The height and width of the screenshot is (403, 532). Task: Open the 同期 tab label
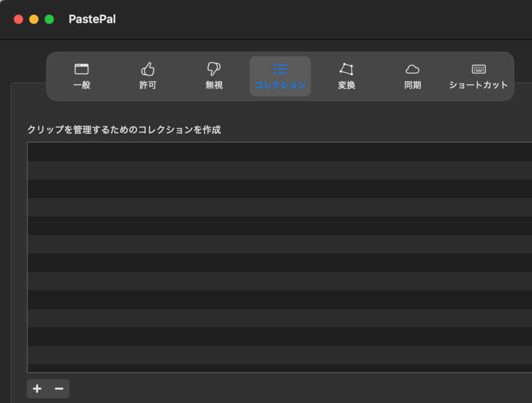[x=413, y=85]
